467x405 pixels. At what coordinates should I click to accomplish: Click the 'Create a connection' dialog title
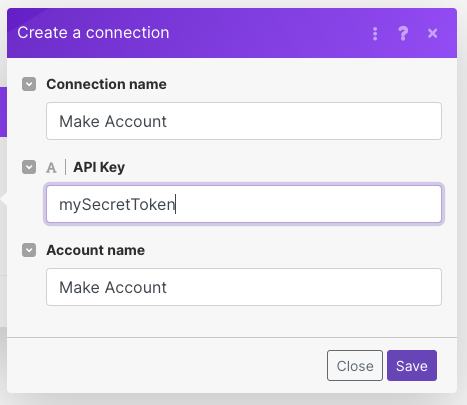[93, 33]
